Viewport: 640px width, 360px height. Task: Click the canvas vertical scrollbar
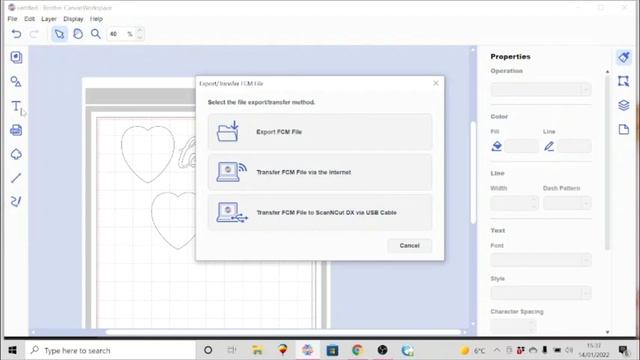point(473,173)
